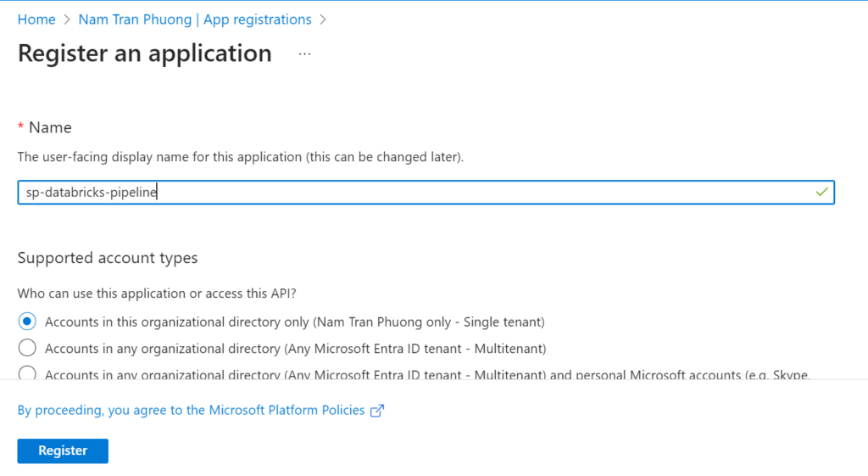Viewport: 868px width, 476px height.
Task: Go to Home via the breadcrumb
Action: [36, 20]
